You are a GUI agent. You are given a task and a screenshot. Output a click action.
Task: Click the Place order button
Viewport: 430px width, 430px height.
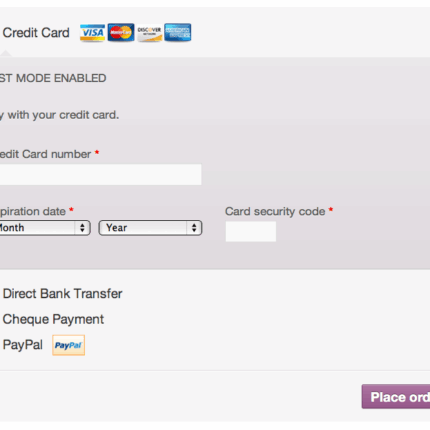396,397
